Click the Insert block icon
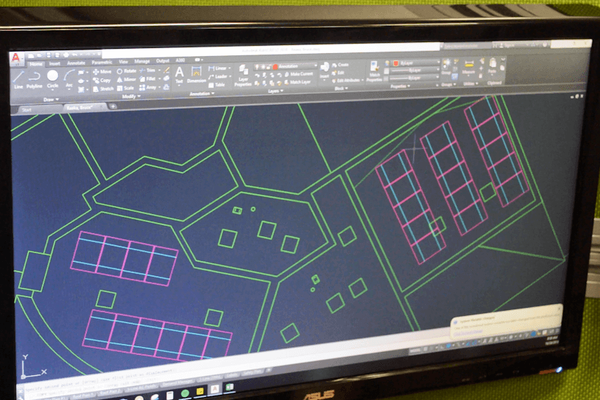The height and width of the screenshot is (400, 600). pyautogui.click(x=326, y=69)
